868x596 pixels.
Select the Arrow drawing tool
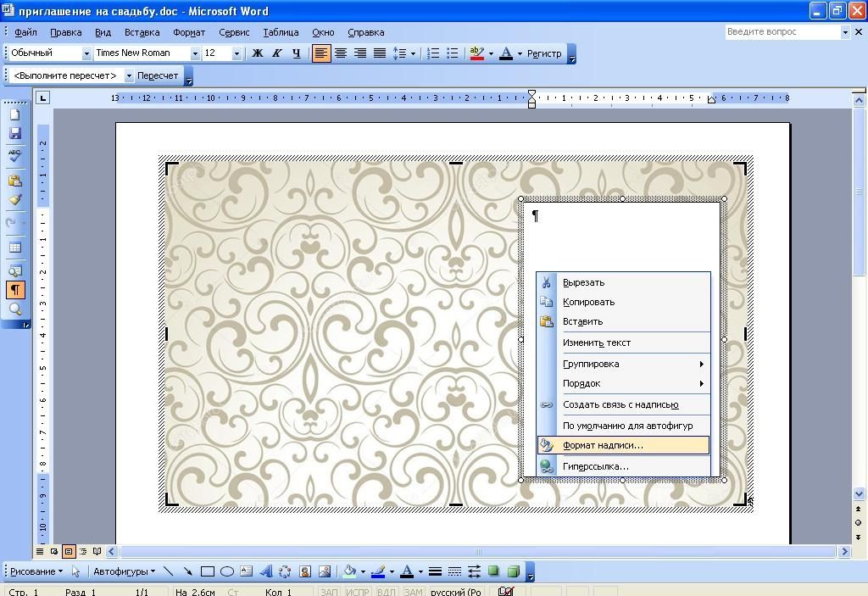click(187, 571)
